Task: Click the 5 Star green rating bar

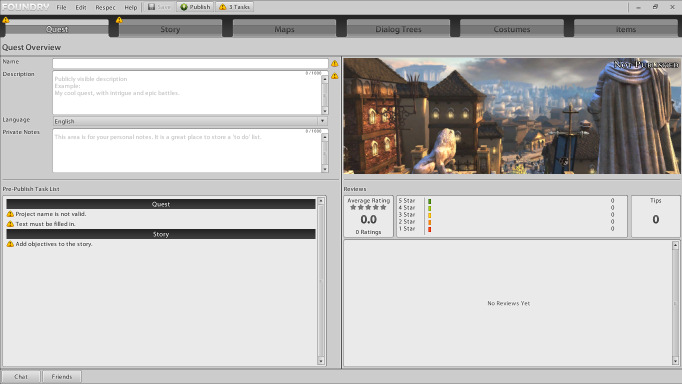Action: [429, 201]
